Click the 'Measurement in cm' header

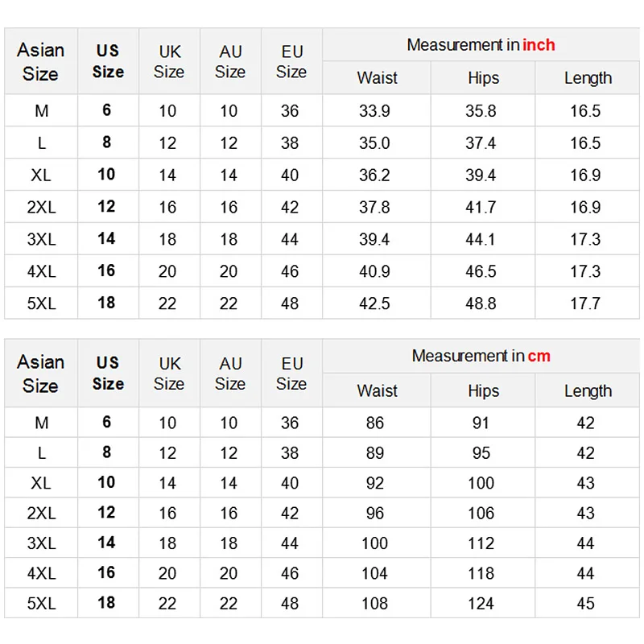pyautogui.click(x=481, y=356)
